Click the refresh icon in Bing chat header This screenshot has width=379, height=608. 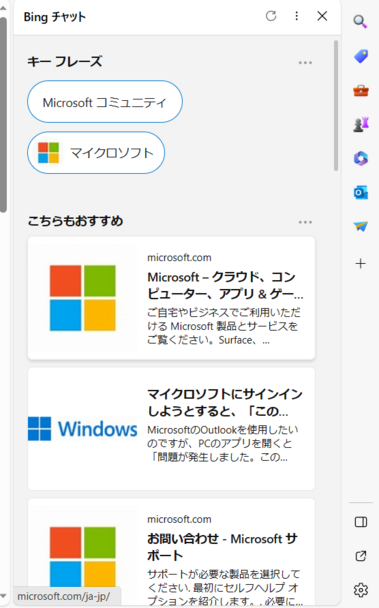coord(271,16)
